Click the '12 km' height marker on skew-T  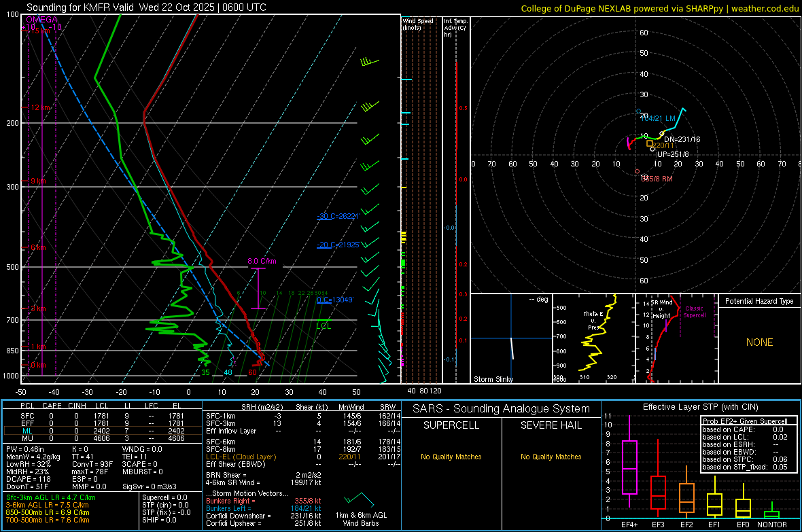tap(41, 107)
